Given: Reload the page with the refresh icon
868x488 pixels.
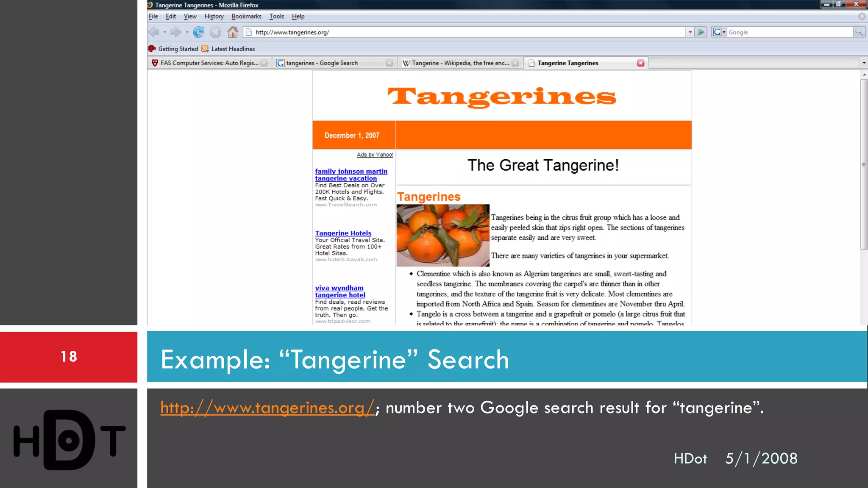Looking at the screenshot, I should coord(198,32).
